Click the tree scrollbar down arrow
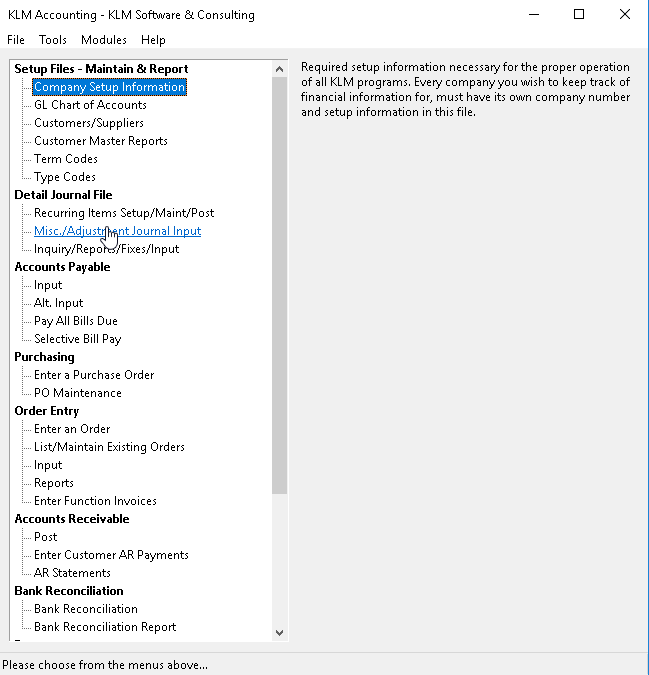649x675 pixels. pos(279,633)
